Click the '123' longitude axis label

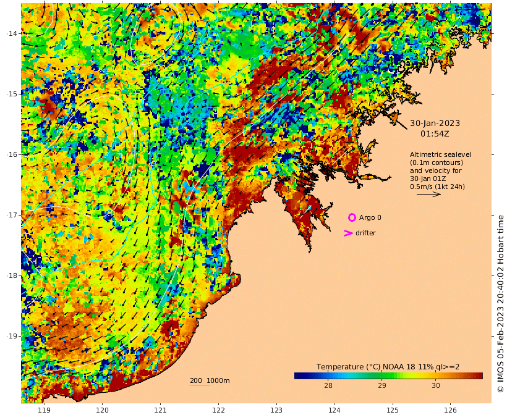[x=276, y=410]
